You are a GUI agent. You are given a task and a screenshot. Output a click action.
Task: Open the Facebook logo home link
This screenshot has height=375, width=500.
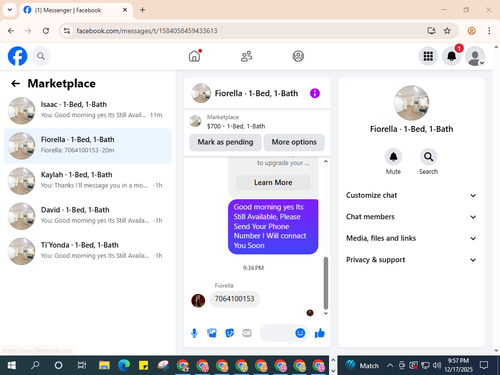point(17,56)
